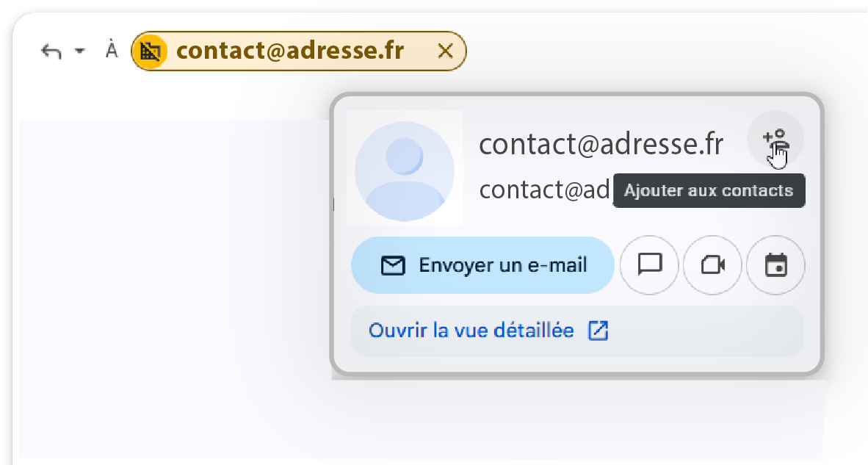Click the envelope icon in the e-mail button
Screen dimensions: 868x465
click(x=394, y=265)
